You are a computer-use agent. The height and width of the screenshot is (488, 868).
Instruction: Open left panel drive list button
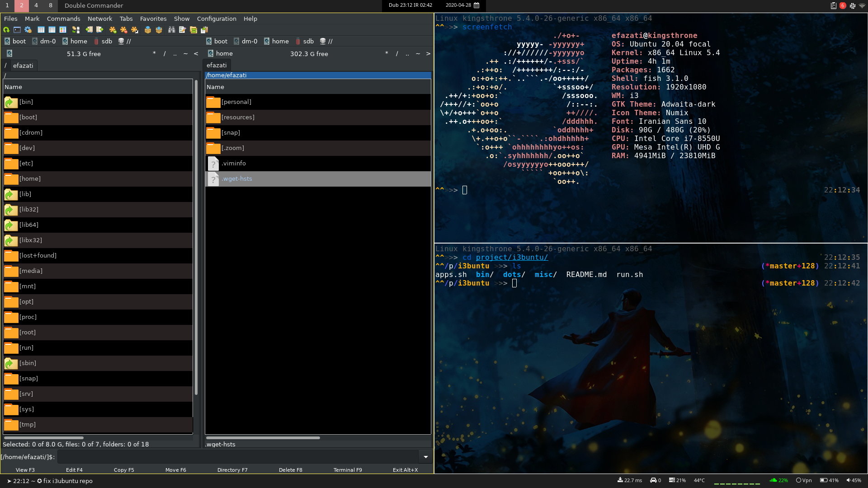[x=9, y=54]
